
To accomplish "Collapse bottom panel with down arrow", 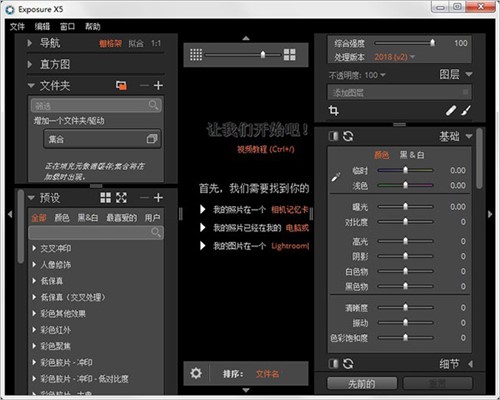I will pyautogui.click(x=246, y=390).
